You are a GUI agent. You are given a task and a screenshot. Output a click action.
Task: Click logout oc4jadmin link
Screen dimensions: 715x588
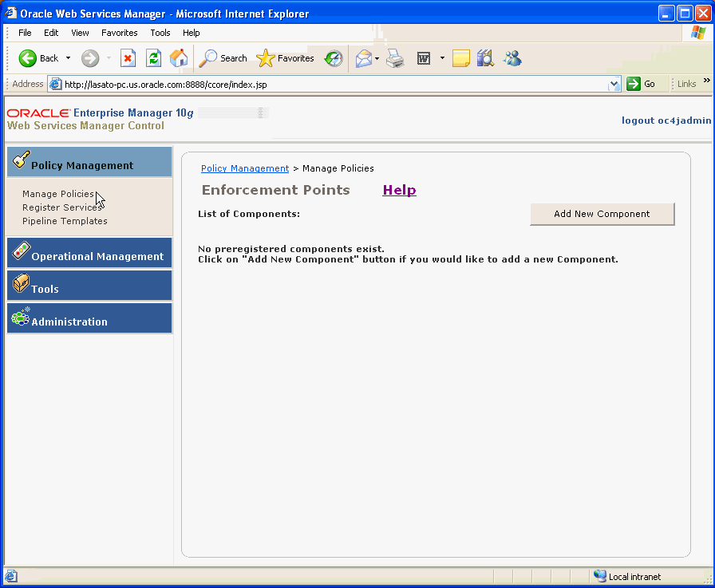[x=666, y=120]
